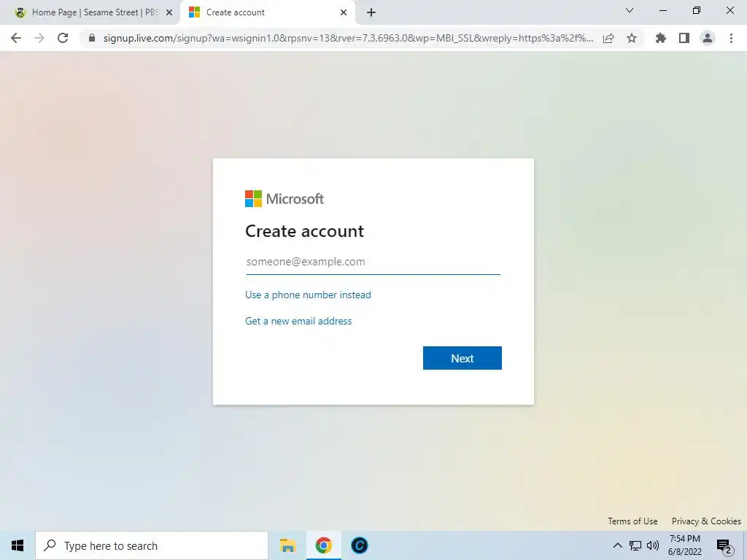747x560 pixels.
Task: Click the taskbar search box
Action: pyautogui.click(x=152, y=545)
